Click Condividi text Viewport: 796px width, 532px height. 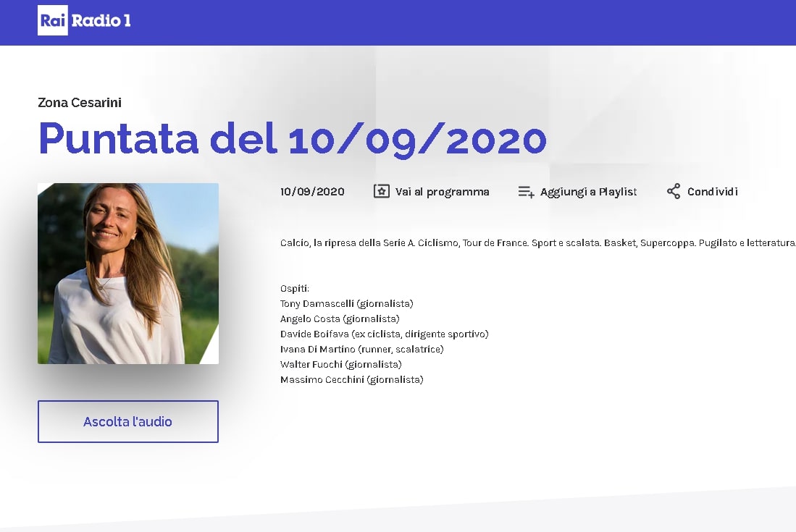tap(712, 192)
